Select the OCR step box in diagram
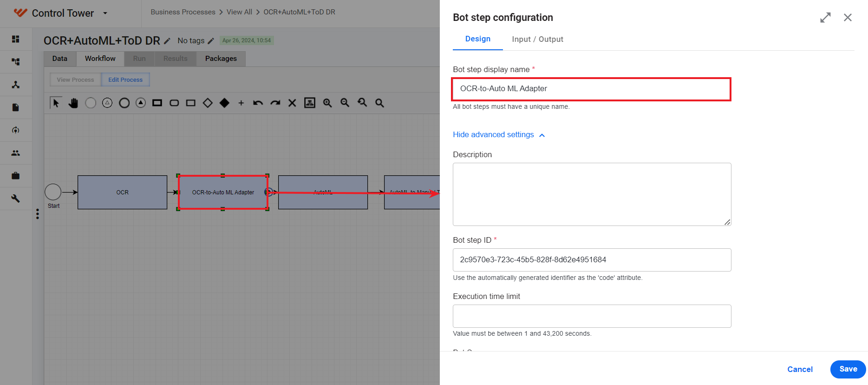Viewport: 868px width, 385px height. click(x=122, y=192)
